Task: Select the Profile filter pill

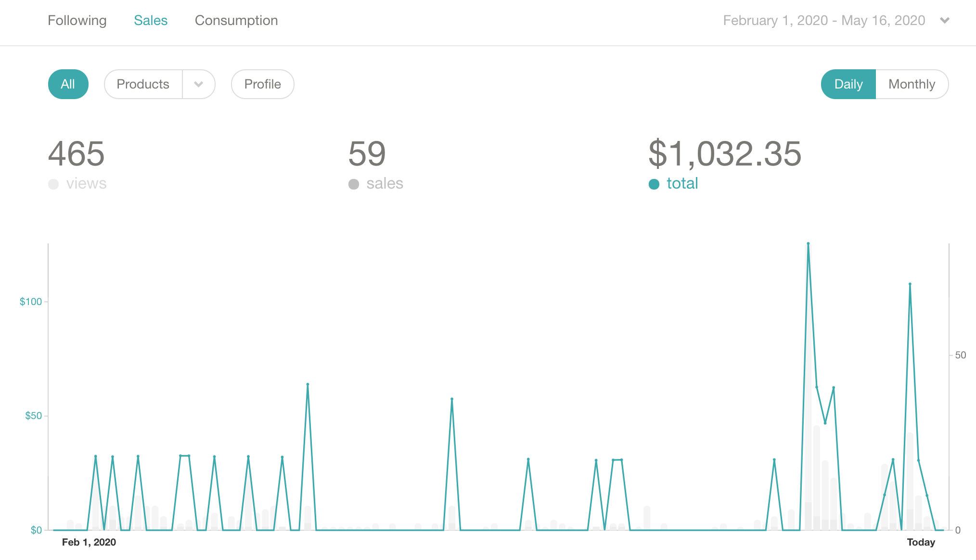Action: click(x=262, y=84)
